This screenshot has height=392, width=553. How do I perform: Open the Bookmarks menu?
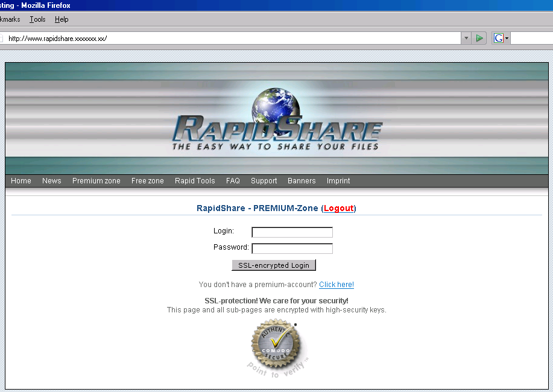10,19
